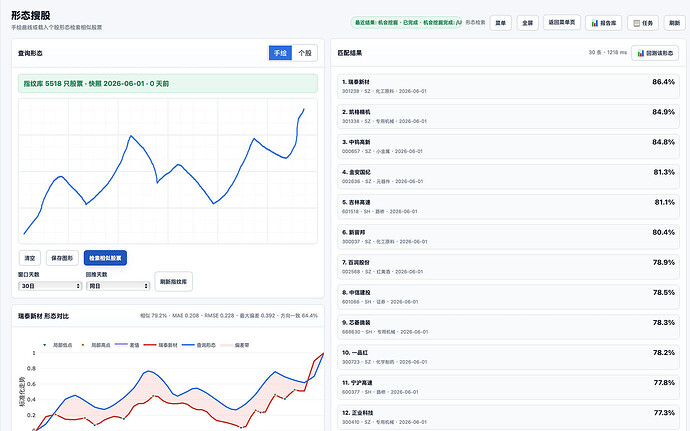690x431 pixels.
Task: Click the 81.3% similarity score
Action: pyautogui.click(x=664, y=172)
